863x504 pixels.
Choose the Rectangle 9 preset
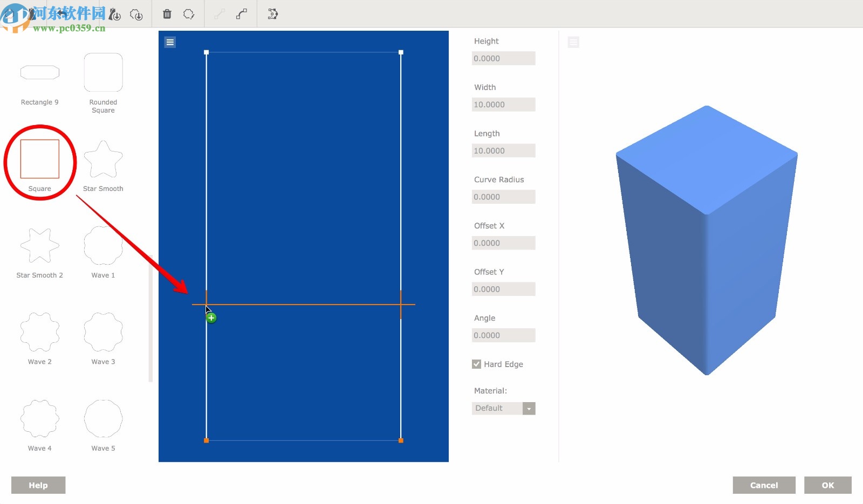pyautogui.click(x=39, y=72)
